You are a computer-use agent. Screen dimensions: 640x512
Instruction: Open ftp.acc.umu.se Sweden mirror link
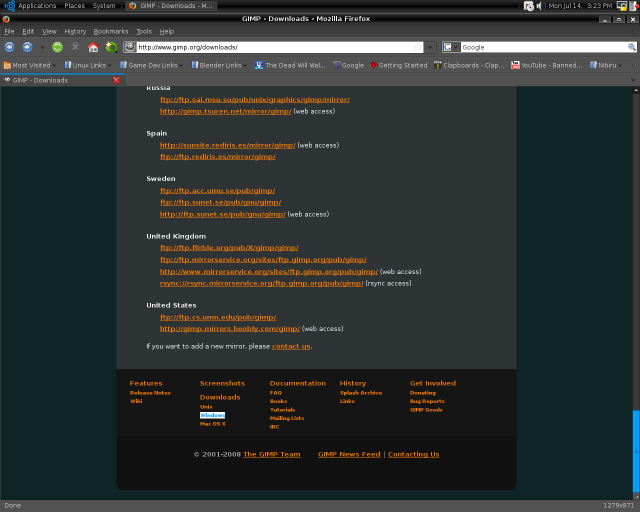coord(218,191)
